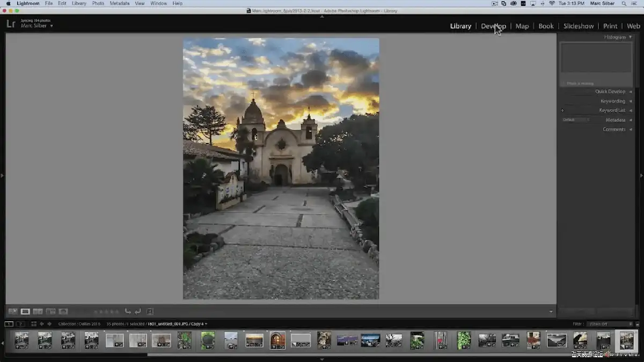Click the grid icon above the filmstrip
Image resolution: width=644 pixels, height=362 pixels.
click(x=33, y=324)
